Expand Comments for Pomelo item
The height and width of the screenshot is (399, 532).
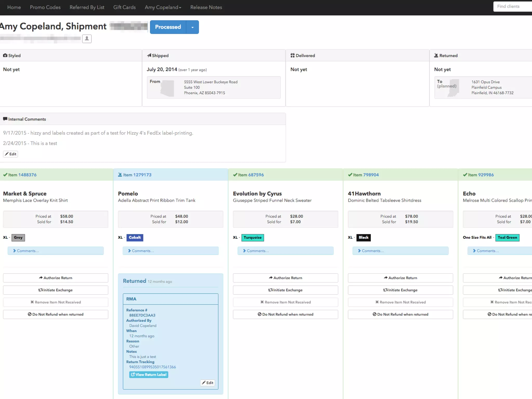click(171, 251)
